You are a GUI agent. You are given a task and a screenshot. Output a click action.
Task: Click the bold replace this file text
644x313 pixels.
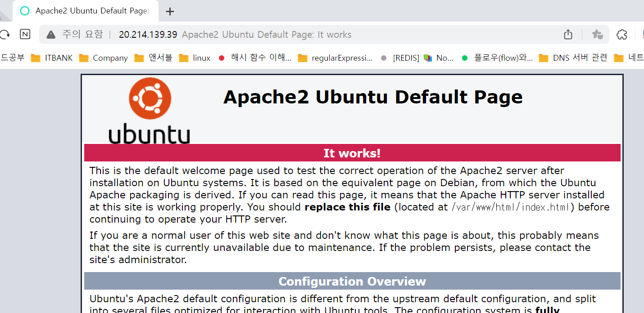pos(348,207)
